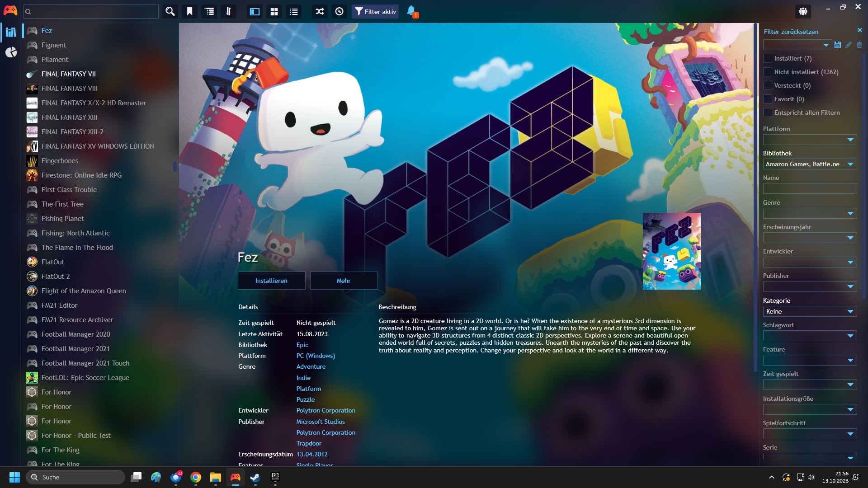Switch to grid view
The height and width of the screenshot is (488, 868).
tap(274, 11)
